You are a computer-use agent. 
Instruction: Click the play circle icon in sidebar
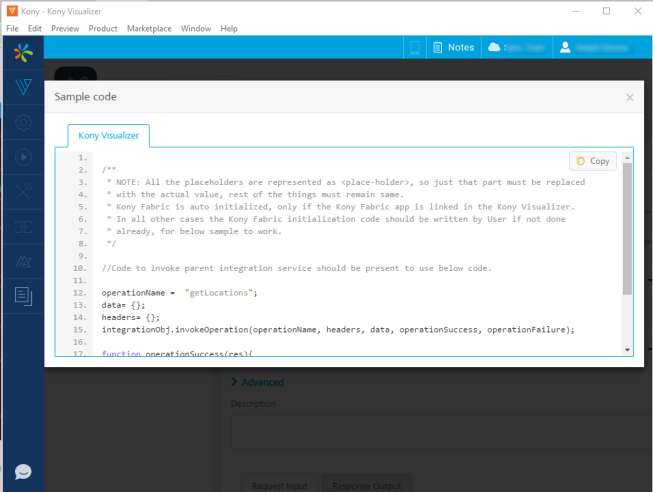click(23, 157)
